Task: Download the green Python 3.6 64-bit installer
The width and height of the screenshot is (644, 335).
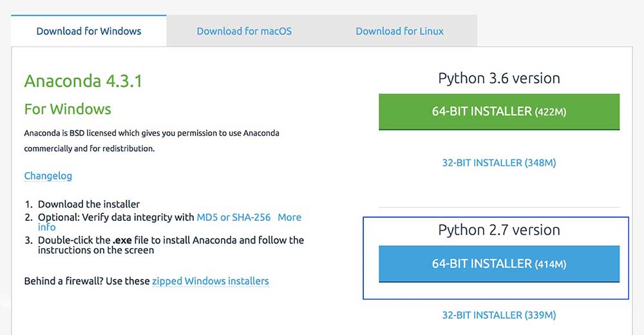Action: tap(499, 112)
